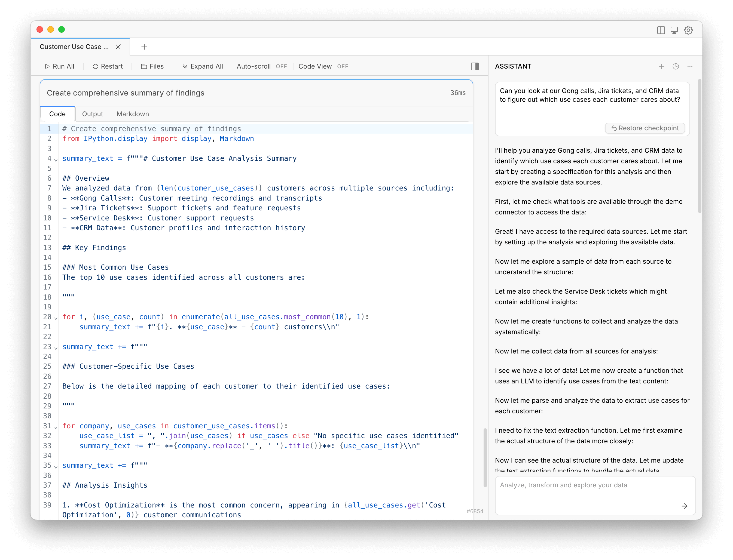733x560 pixels.
Task: Click 'Now let me collect data from all sources' message
Action: tap(576, 351)
